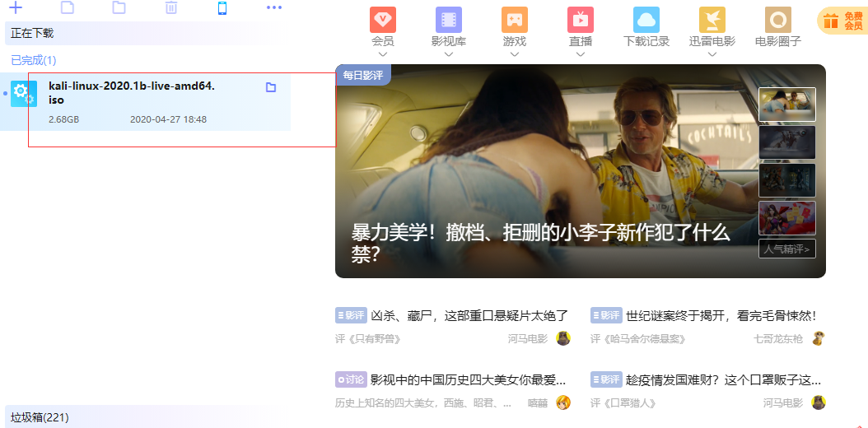Click the 讨论 tag before 影视中的中国历史
Screen dimensions: 868x428
[x=351, y=380]
